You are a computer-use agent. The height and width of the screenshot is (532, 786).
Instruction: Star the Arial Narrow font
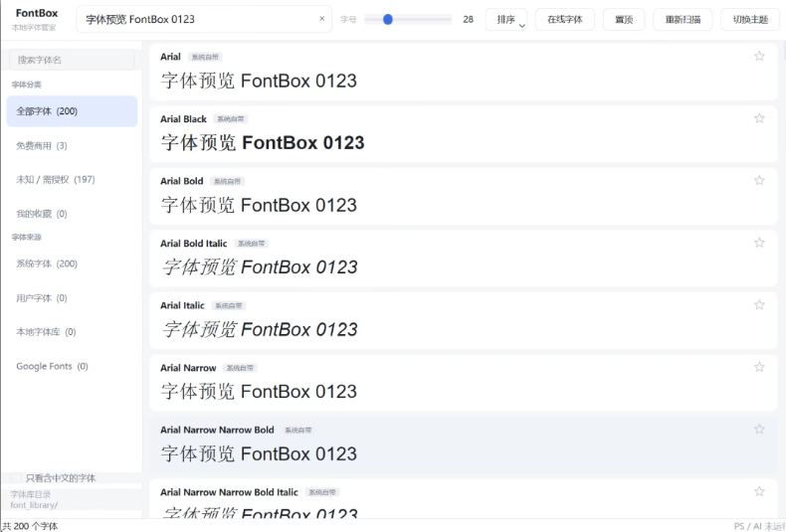click(x=759, y=367)
